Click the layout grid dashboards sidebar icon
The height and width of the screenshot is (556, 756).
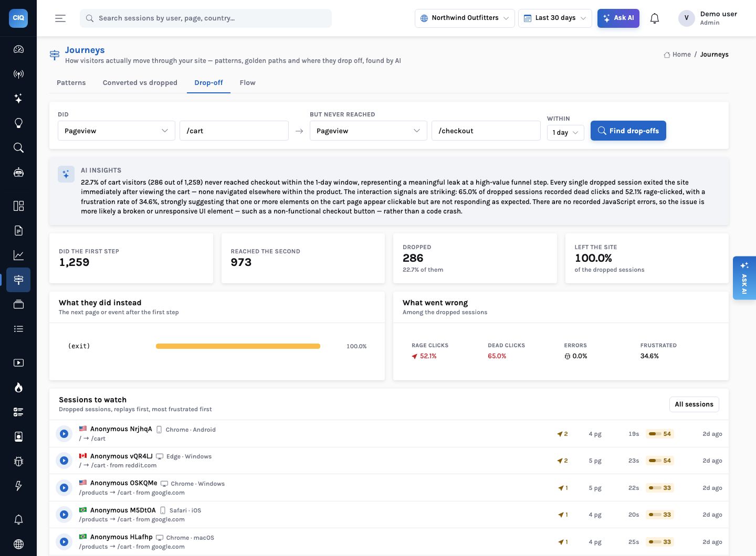coord(18,206)
